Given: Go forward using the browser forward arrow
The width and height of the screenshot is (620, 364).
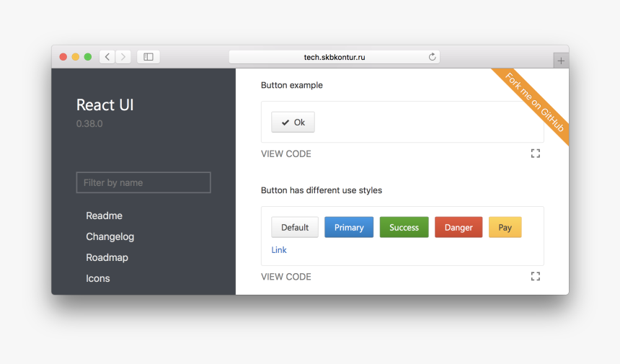Looking at the screenshot, I should click(x=123, y=57).
